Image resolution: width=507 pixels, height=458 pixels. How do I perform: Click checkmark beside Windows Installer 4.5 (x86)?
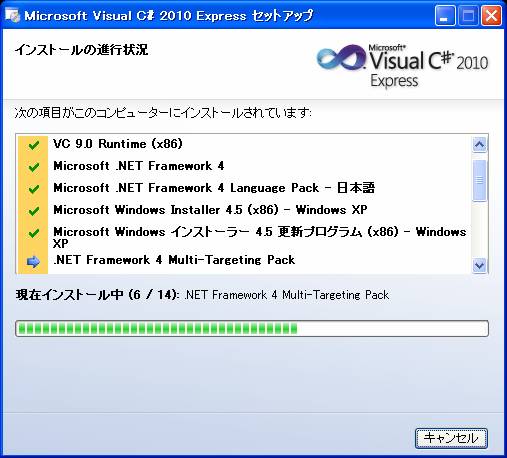point(33,211)
